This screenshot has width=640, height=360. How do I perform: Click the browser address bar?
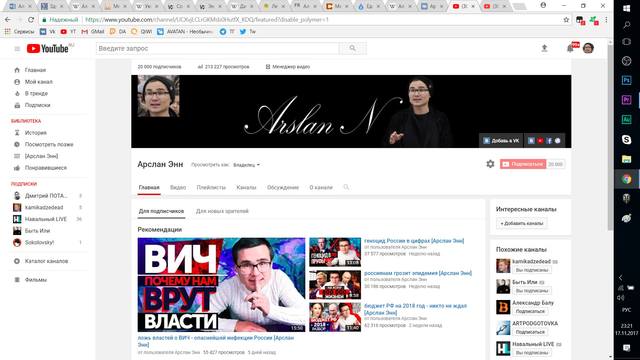302,20
